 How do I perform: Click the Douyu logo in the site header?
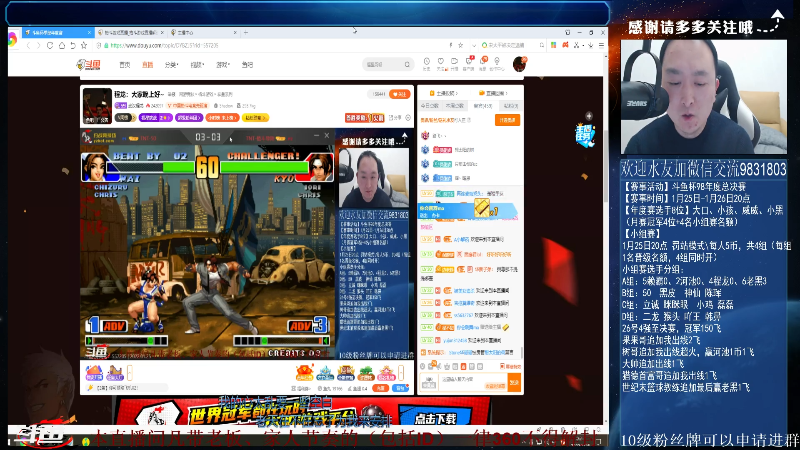[x=89, y=65]
